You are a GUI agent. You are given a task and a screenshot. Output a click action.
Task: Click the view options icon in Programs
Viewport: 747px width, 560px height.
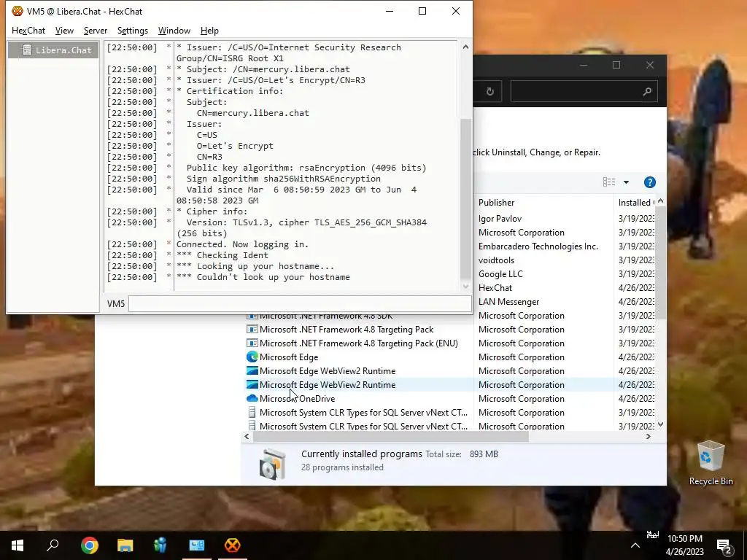(609, 182)
